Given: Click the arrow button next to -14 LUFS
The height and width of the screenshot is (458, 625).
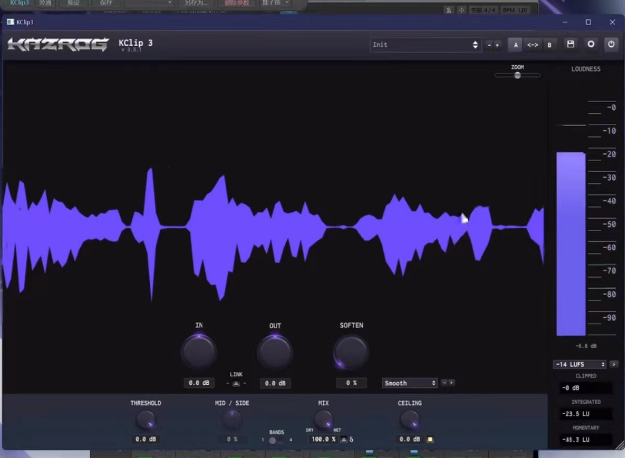Looking at the screenshot, I should pos(614,364).
